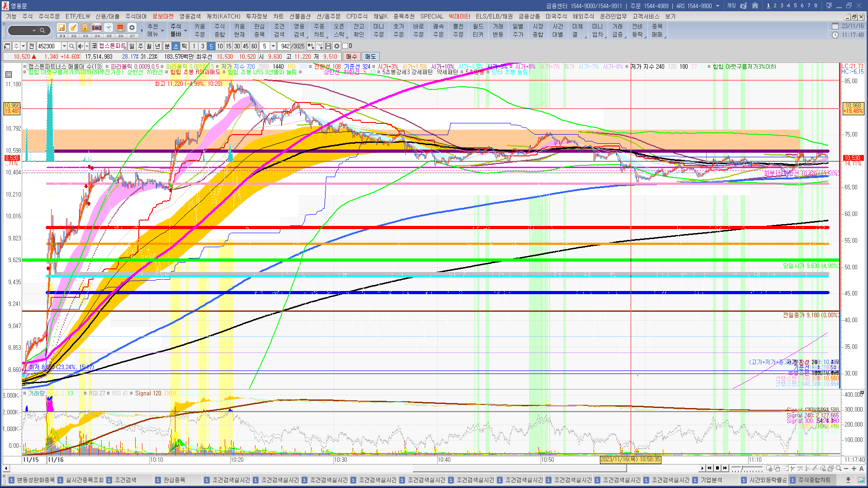
Task: Toggle the D checkbox in chart toolbar
Action: pyautogui.click(x=345, y=46)
